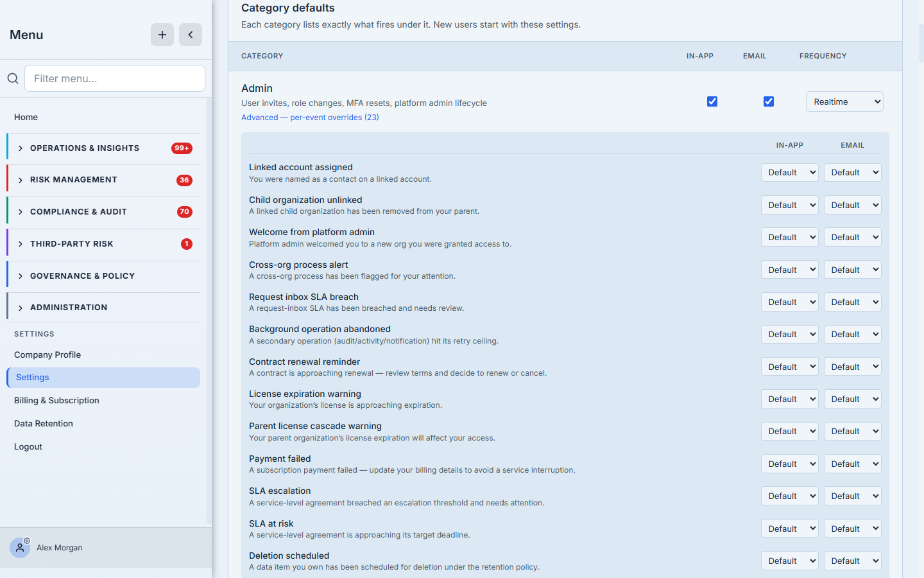Collapse the sidebar with the chevron button

[191, 35]
